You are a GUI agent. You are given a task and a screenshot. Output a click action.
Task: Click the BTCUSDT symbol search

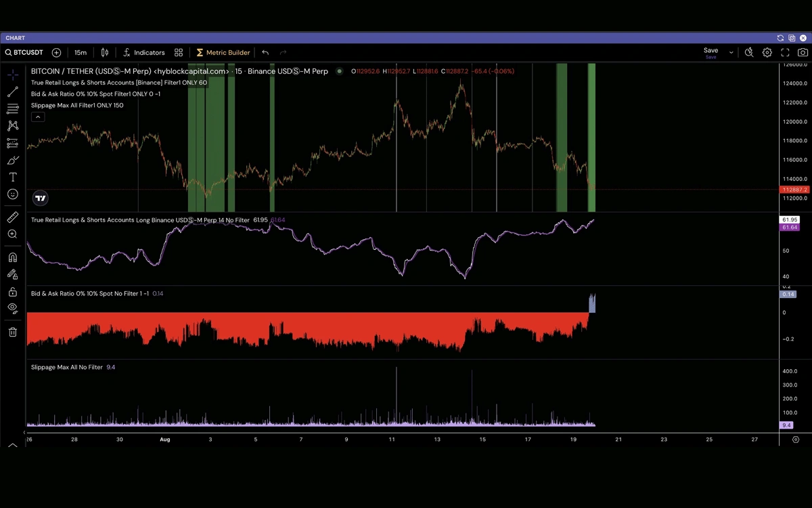24,52
